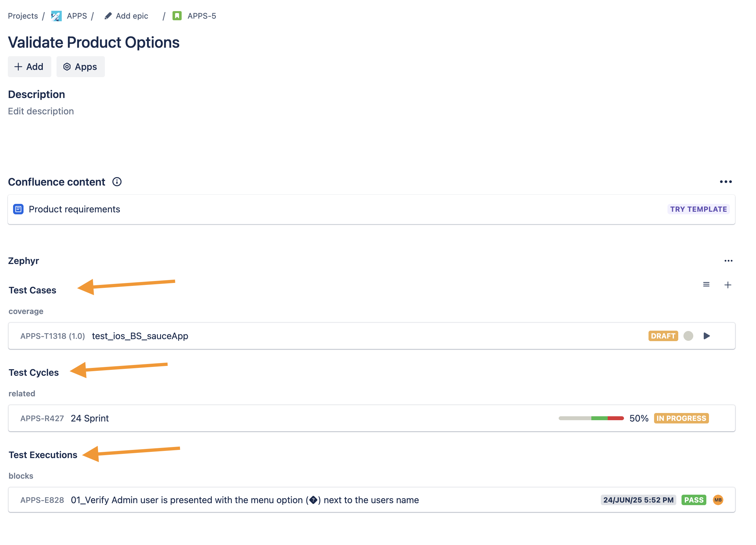Click the MB user avatar

pyautogui.click(x=718, y=500)
